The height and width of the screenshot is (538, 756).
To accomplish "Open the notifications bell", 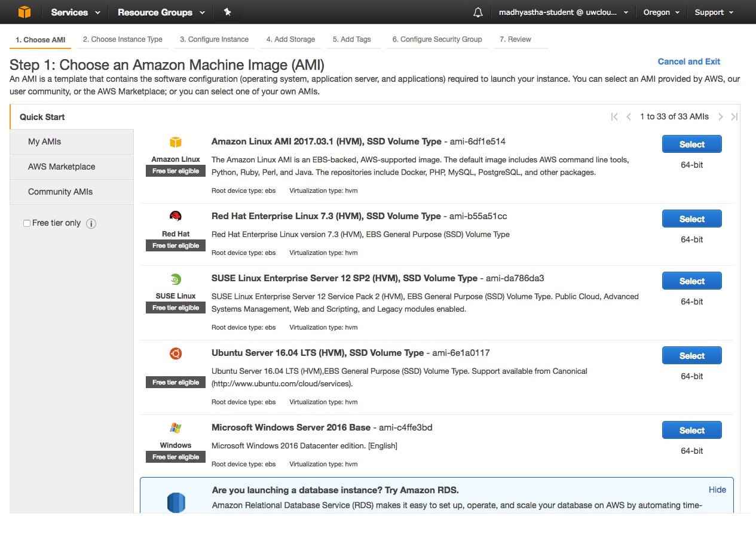I will [x=477, y=11].
